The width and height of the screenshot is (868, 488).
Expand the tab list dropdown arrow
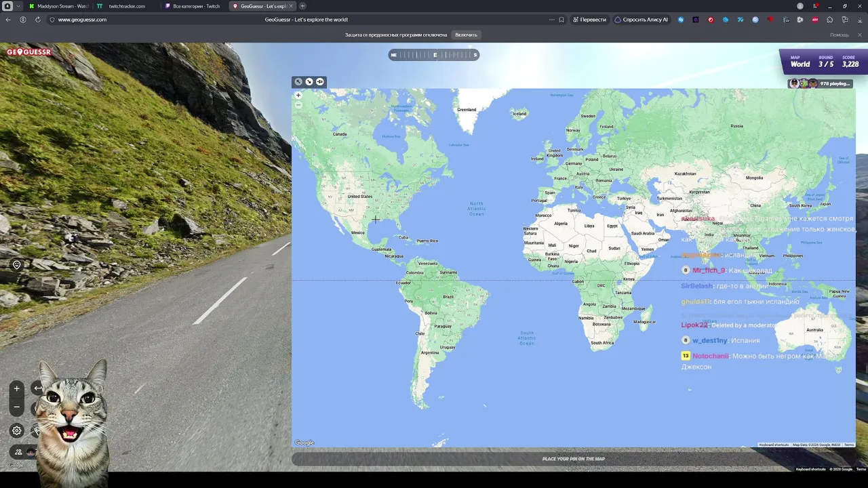[18, 6]
